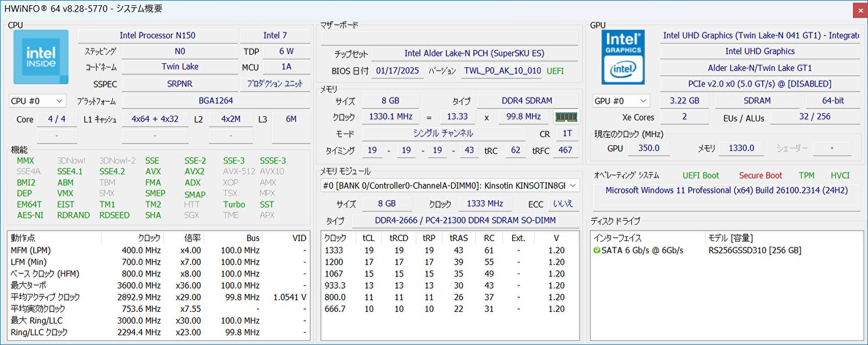Image resolution: width=868 pixels, height=345 pixels.
Task: Click the GPU clock 350.0 field
Action: click(649, 148)
